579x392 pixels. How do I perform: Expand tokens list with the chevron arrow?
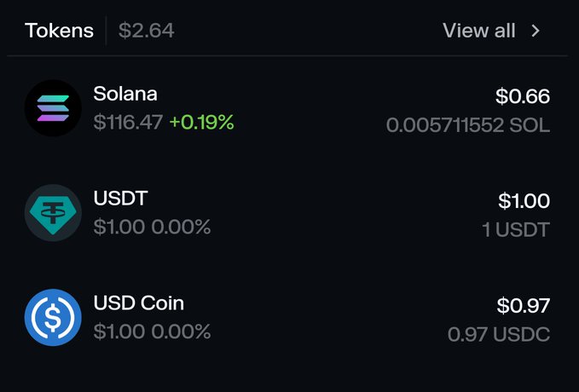536,32
